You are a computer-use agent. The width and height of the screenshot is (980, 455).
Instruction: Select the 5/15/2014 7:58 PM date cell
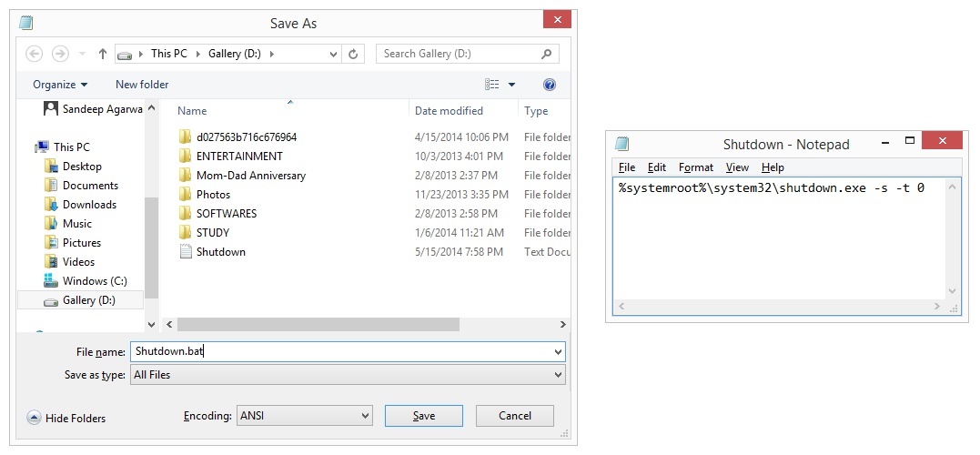click(x=459, y=252)
